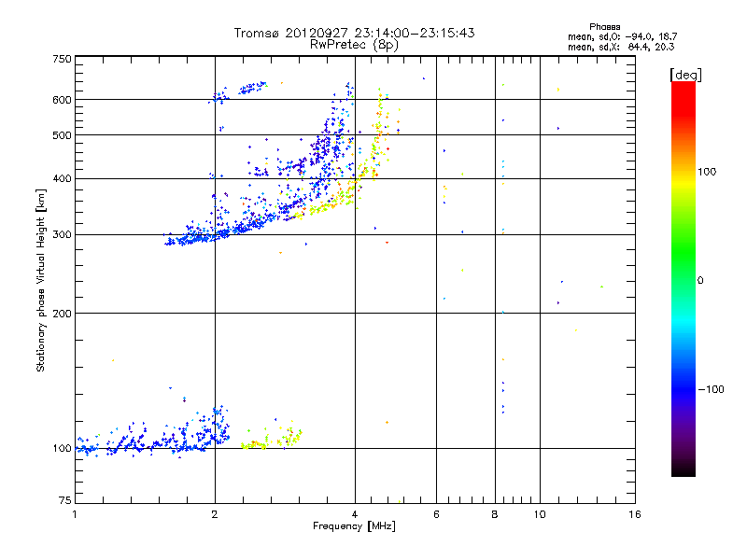747x560 pixels.
Task: Click the x-axis tick label '6'
Action: 436,514
